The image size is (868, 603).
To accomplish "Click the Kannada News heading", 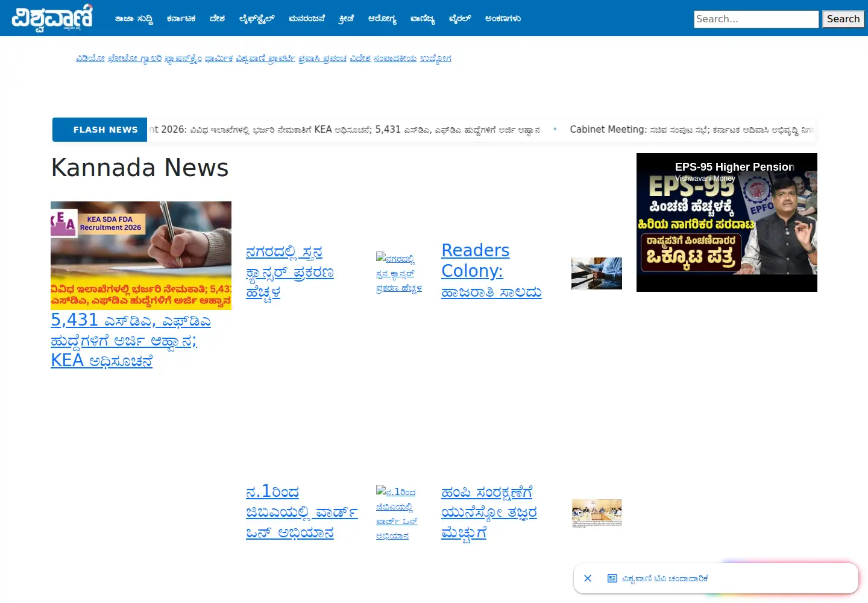I will pos(140,168).
